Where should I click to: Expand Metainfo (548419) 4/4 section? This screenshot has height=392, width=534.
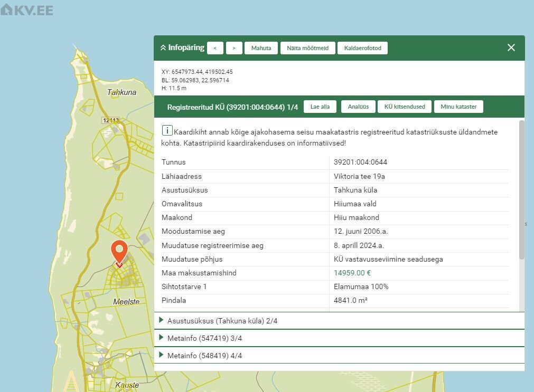point(204,356)
